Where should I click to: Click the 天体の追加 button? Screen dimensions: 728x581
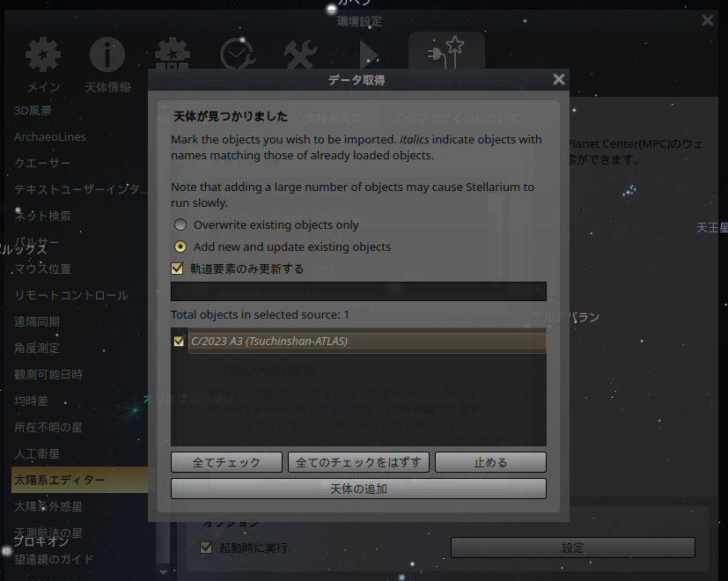(x=358, y=489)
